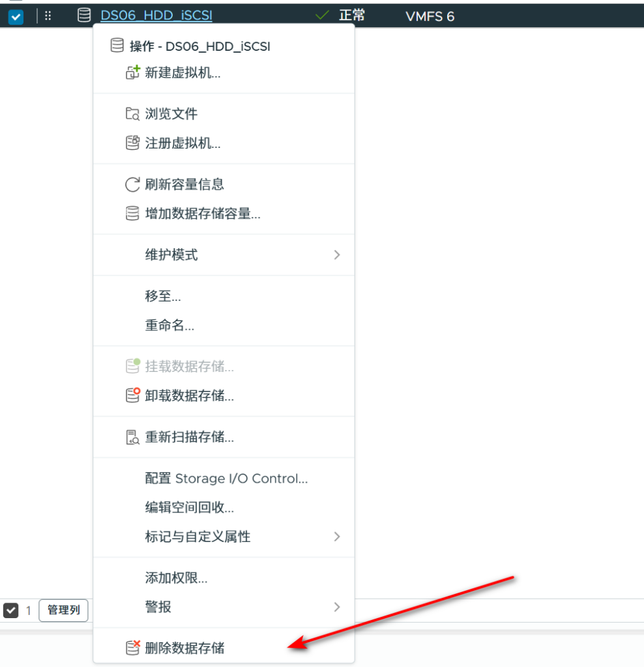This screenshot has height=667, width=644.
Task: Click the Refresh Capacity icon (刷新容量信息)
Action: [x=132, y=184]
